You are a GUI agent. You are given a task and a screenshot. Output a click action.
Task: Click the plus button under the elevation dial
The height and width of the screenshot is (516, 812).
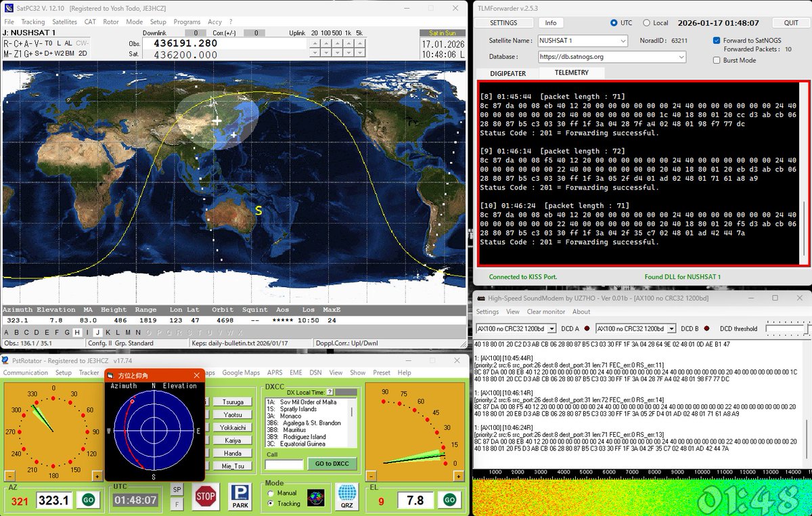pos(459,476)
